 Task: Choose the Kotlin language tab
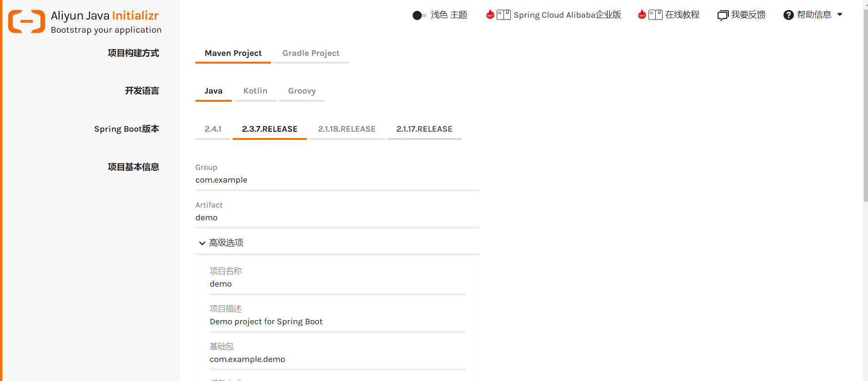tap(255, 91)
